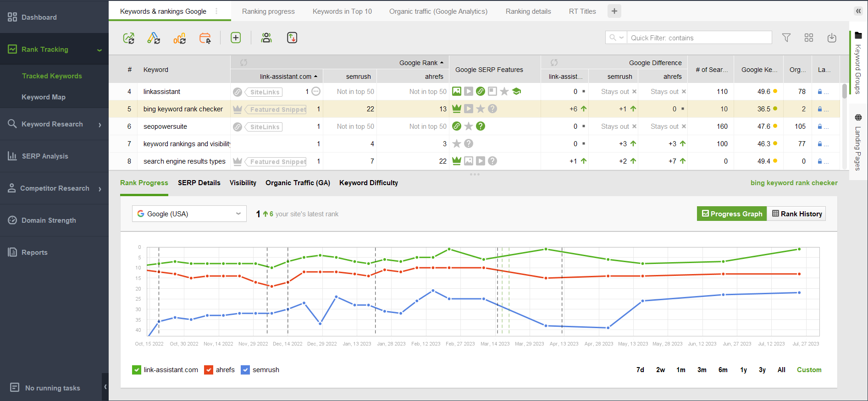Click the green sitelinks icon in seopowersuite row
The height and width of the screenshot is (401, 868).
coord(457,126)
